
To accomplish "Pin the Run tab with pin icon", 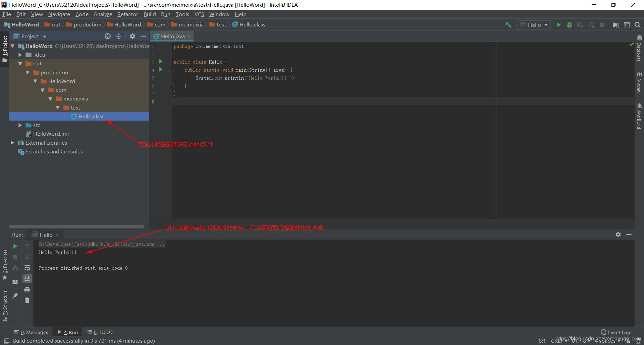I will [15, 295].
